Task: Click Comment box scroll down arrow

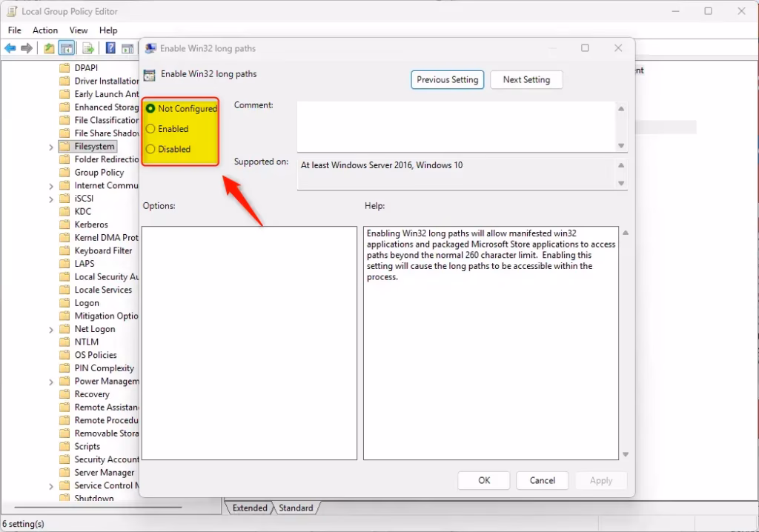Action: (x=621, y=146)
